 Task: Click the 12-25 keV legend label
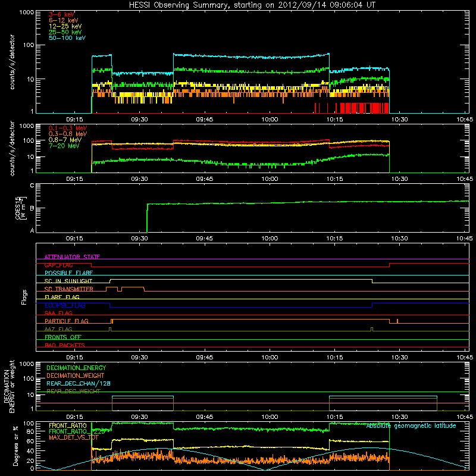(65, 26)
